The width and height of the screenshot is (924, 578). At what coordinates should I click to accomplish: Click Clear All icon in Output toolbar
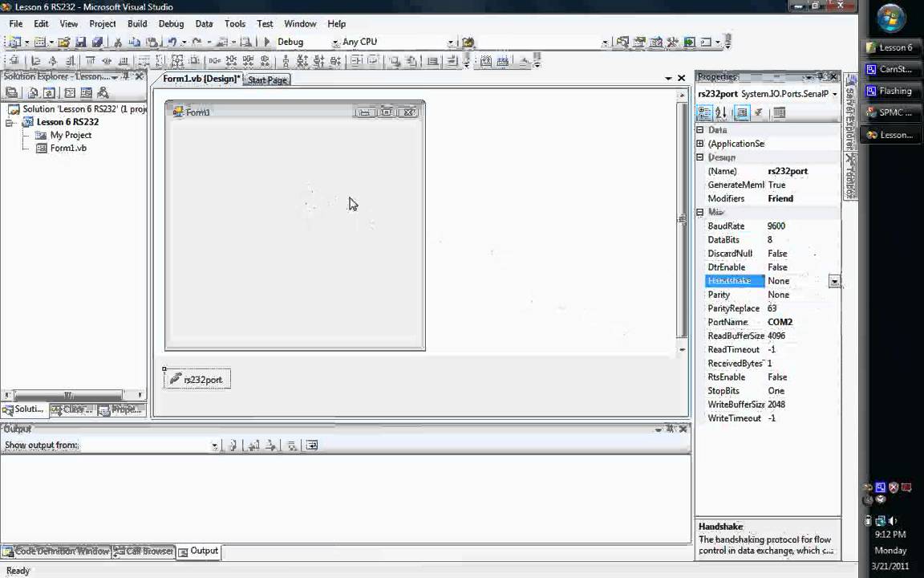point(291,446)
